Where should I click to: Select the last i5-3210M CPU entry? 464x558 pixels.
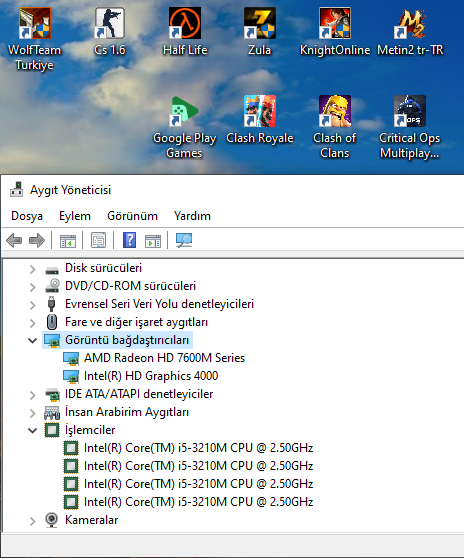point(199,502)
